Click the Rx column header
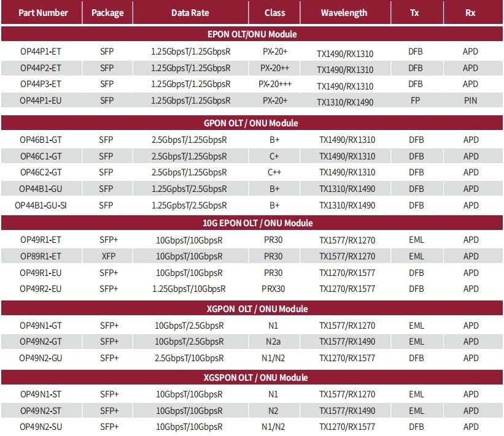Viewport: 504px width, 436px height. (470, 13)
